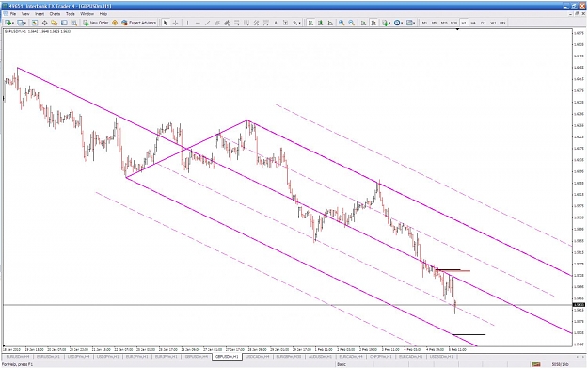Open the Charts menu

(x=55, y=14)
